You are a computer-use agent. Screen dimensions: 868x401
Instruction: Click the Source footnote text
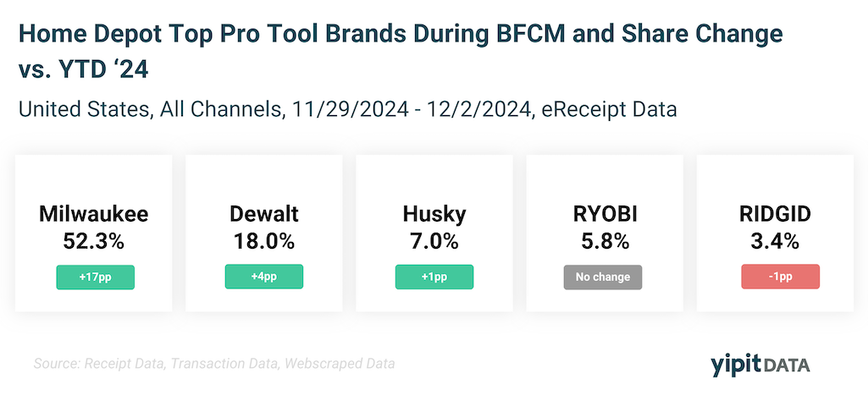(x=214, y=365)
